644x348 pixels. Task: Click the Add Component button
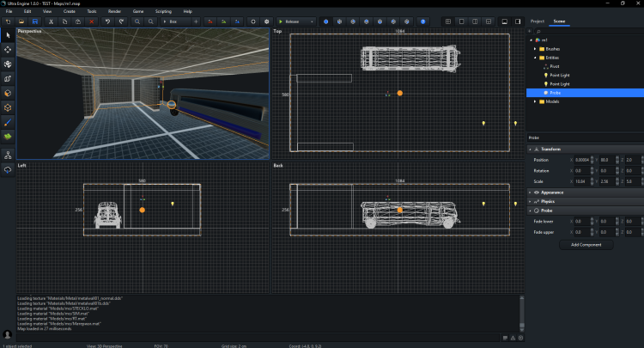pos(585,245)
